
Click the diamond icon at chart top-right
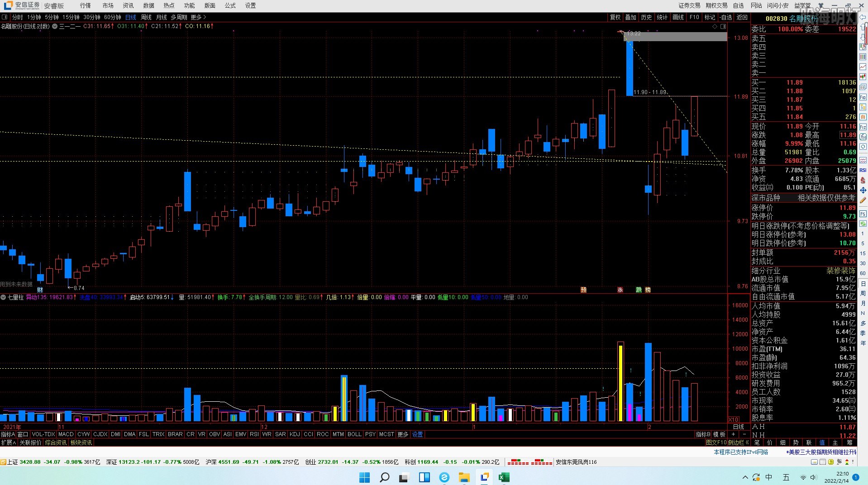coord(715,26)
